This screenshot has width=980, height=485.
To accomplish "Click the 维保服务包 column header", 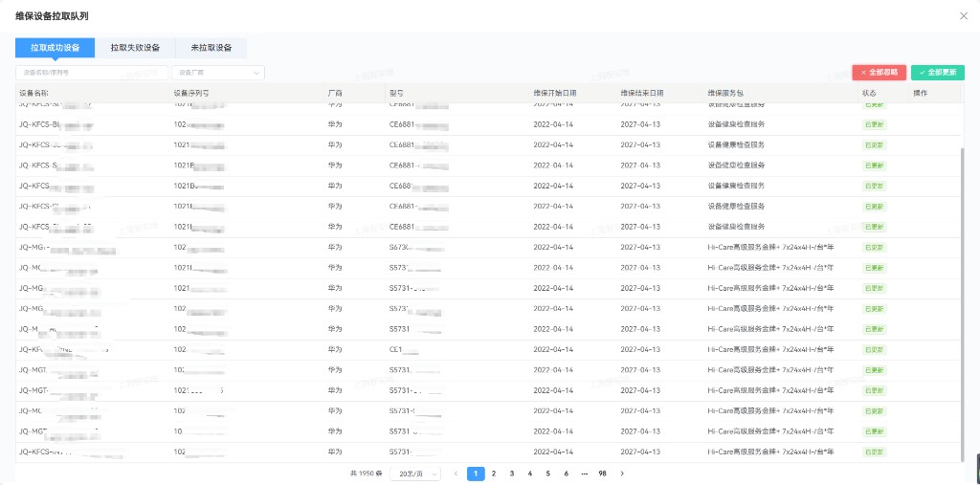I will (725, 93).
